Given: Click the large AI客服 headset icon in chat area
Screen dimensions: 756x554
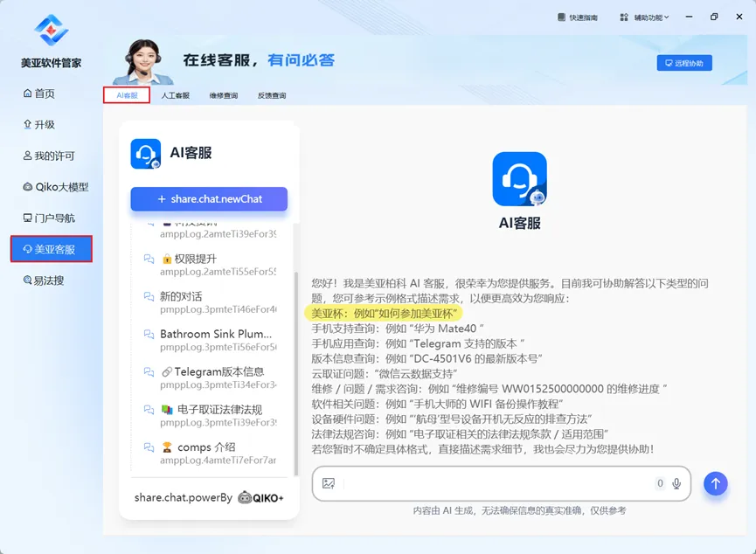Looking at the screenshot, I should (519, 179).
